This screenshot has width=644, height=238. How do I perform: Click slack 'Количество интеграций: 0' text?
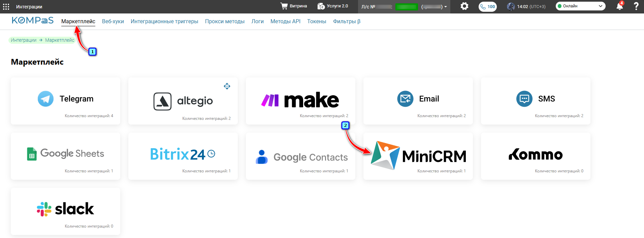pyautogui.click(x=89, y=226)
